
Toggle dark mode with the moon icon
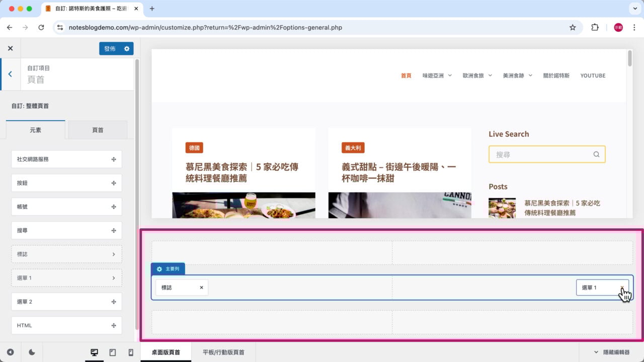(32, 352)
